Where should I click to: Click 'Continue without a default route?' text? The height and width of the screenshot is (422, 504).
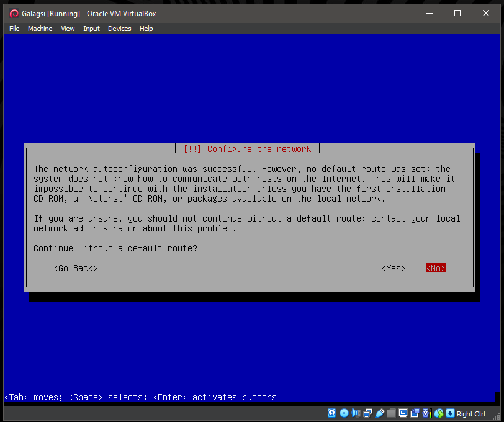click(115, 248)
